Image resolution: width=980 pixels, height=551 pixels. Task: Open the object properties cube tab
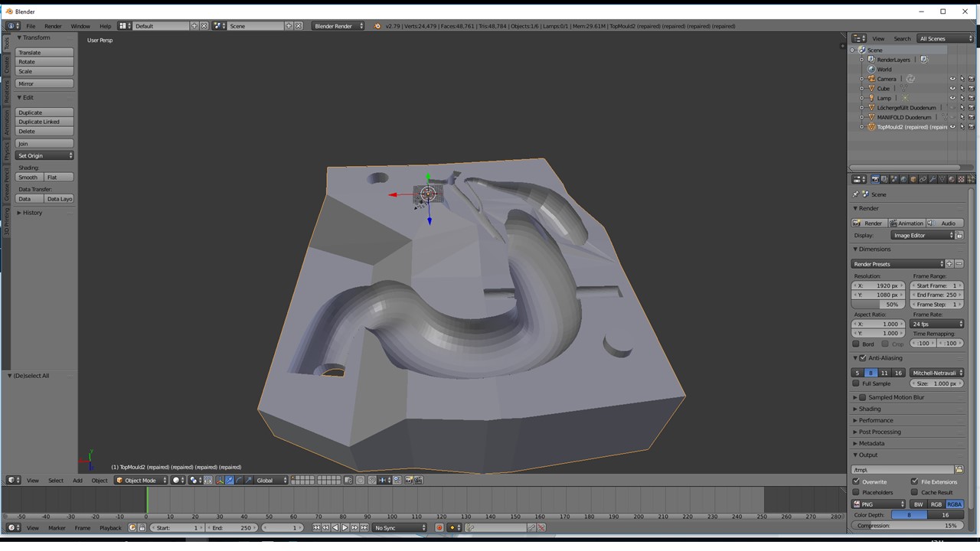click(913, 179)
